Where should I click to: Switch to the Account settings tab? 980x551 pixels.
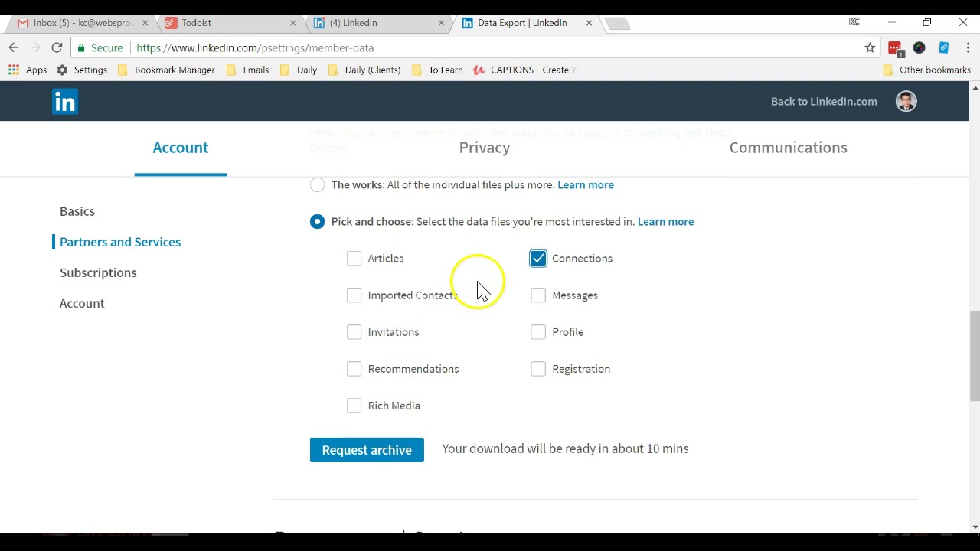[181, 148]
